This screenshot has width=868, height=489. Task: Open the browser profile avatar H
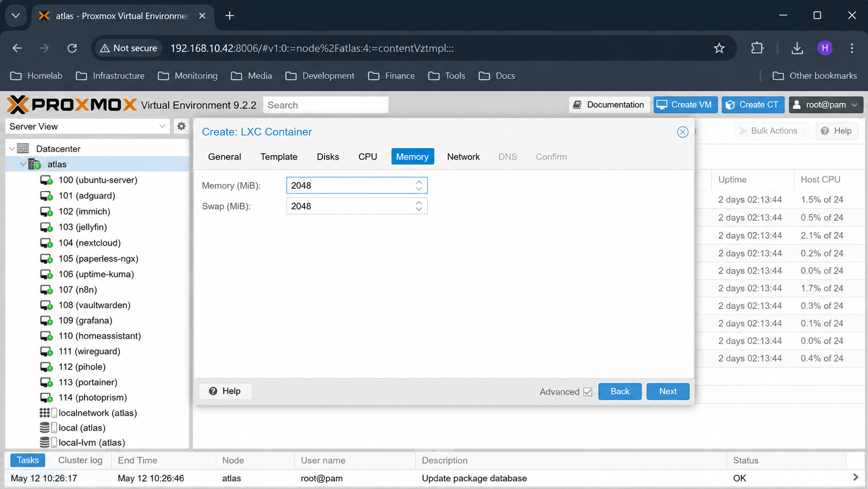click(x=825, y=48)
